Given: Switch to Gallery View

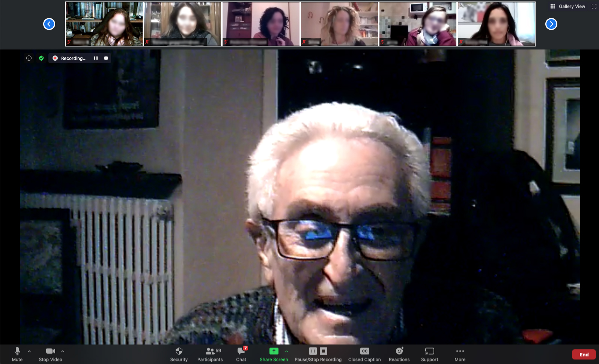Looking at the screenshot, I should tap(568, 6).
